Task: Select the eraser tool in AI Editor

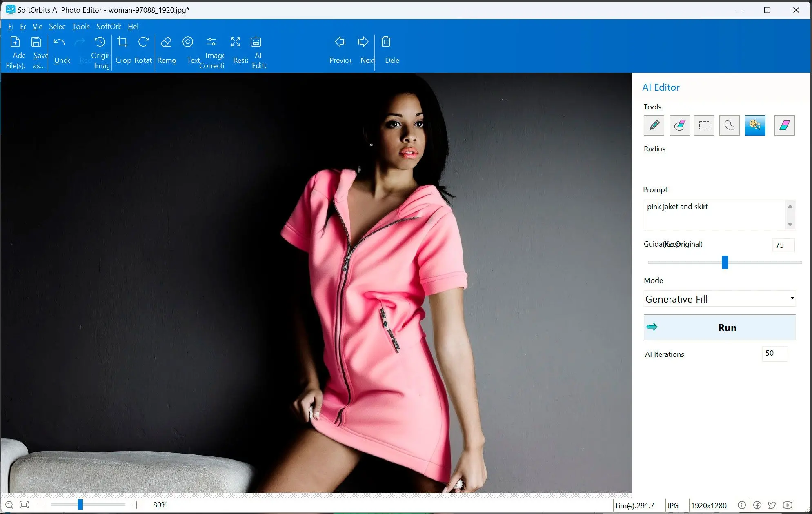Action: (x=784, y=125)
